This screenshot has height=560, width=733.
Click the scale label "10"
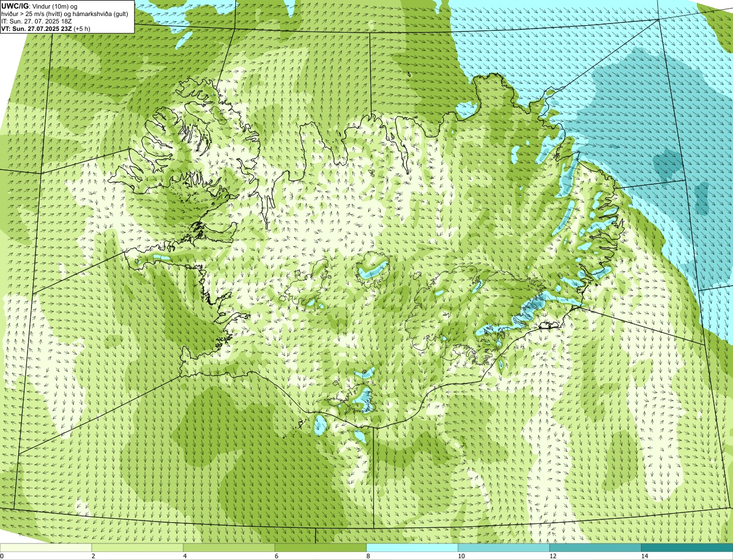click(x=461, y=556)
